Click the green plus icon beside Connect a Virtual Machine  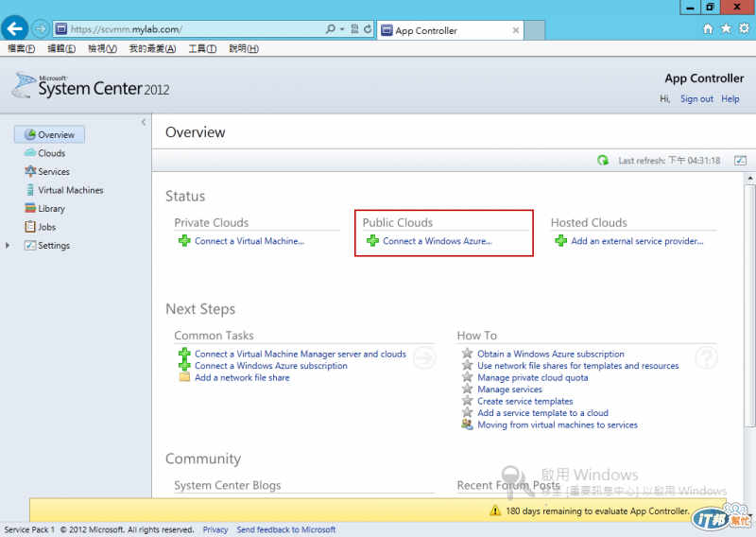click(x=184, y=241)
